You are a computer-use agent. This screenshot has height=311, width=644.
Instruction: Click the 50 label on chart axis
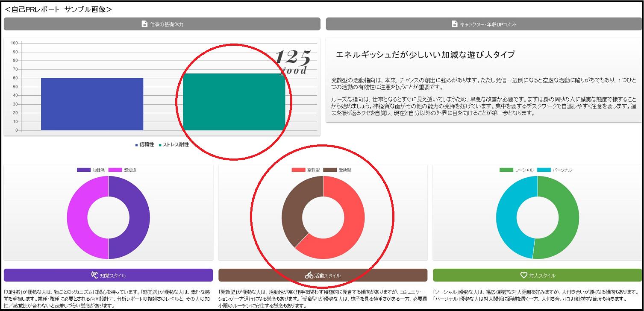click(x=15, y=87)
